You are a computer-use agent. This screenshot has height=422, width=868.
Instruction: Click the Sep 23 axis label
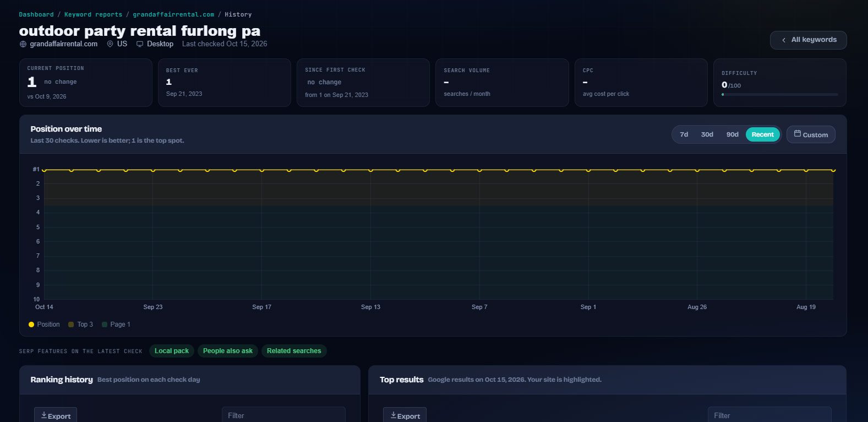tap(153, 307)
